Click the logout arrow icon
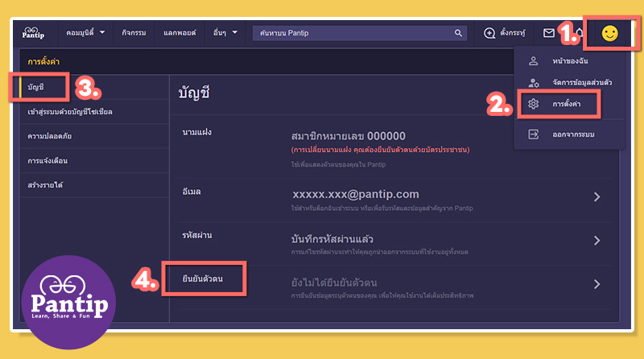This screenshot has height=359, width=644. pos(533,134)
